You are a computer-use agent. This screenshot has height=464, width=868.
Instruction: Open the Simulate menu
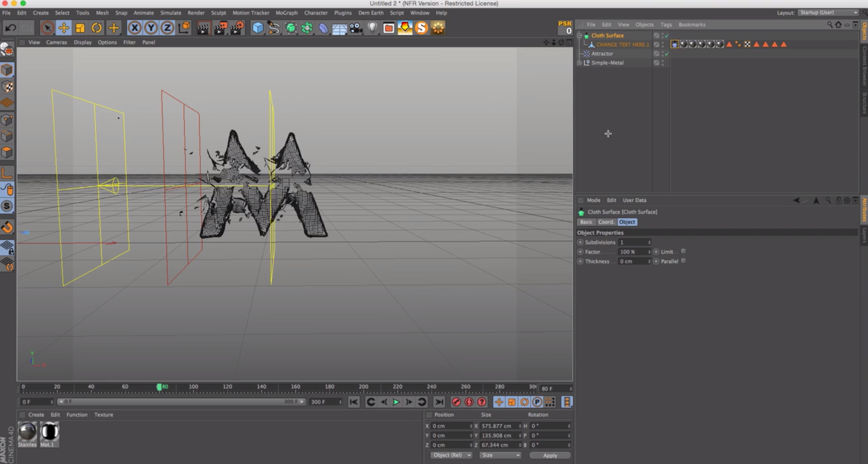click(x=171, y=13)
